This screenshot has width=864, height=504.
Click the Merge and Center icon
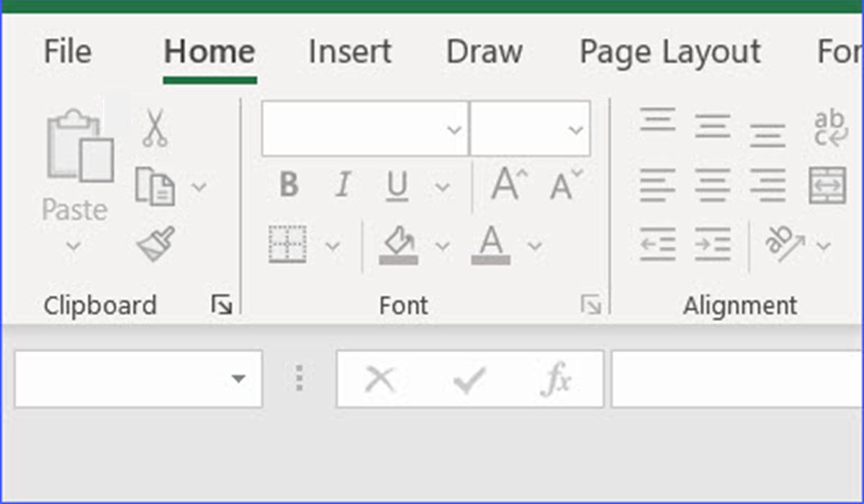(827, 186)
